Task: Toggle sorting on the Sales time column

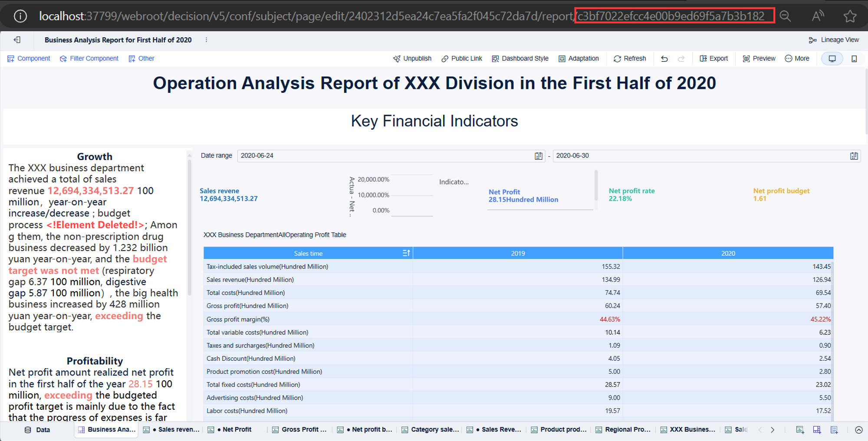Action: click(405, 253)
